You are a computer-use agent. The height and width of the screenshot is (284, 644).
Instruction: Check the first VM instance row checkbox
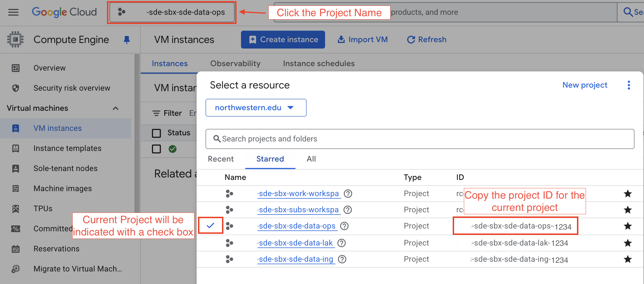click(156, 149)
